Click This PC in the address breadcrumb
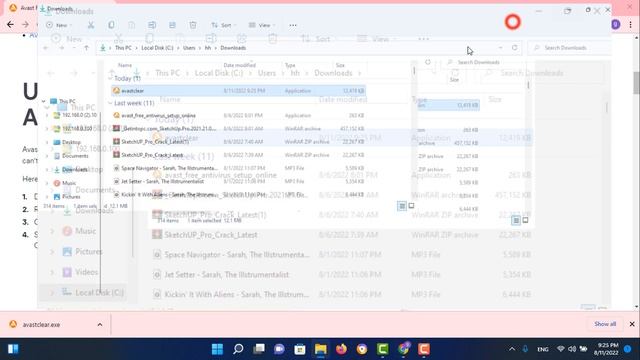The image size is (640, 360). (x=123, y=48)
